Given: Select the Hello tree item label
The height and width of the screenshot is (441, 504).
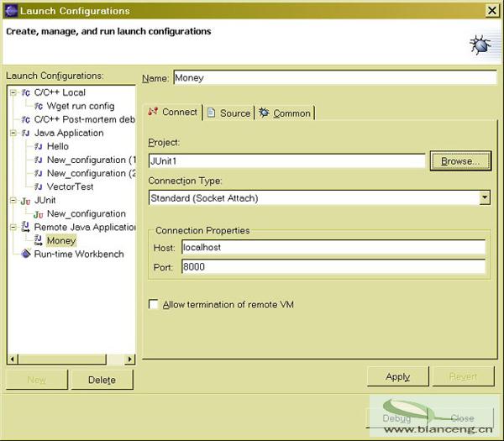Looking at the screenshot, I should click(57, 146).
